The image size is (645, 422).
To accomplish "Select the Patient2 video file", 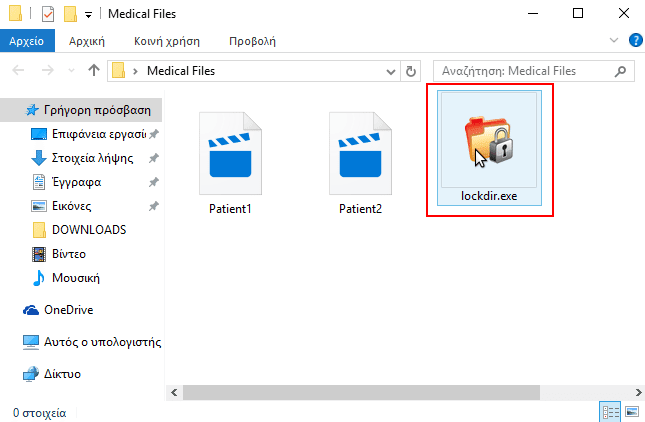I will pyautogui.click(x=360, y=163).
